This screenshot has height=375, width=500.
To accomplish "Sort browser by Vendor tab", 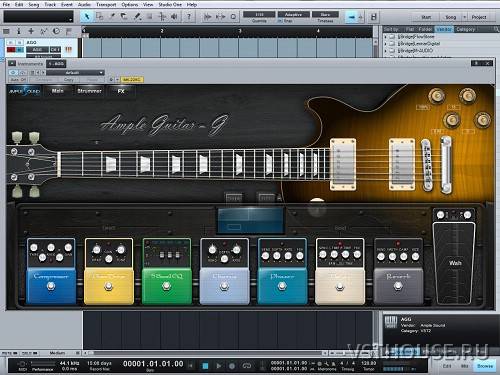I will pos(444,29).
